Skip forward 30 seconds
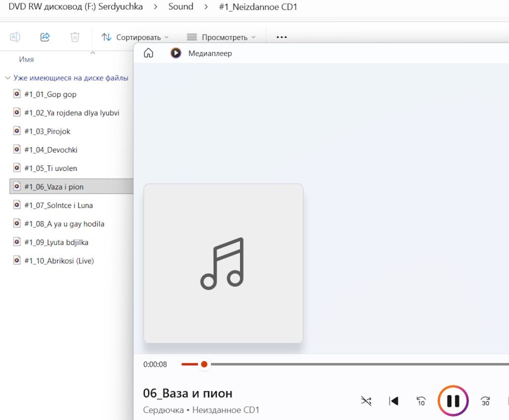This screenshot has width=509, height=420. click(485, 401)
